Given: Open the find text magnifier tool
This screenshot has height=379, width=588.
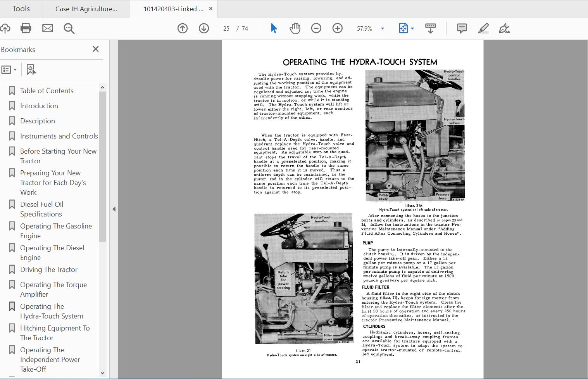Looking at the screenshot, I should coord(69,28).
